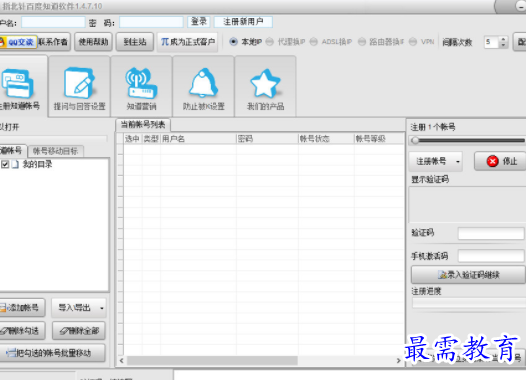Screen dimensions: 526x380
Task: Click the scrollbar right arrow in account list
Action: point(399,361)
